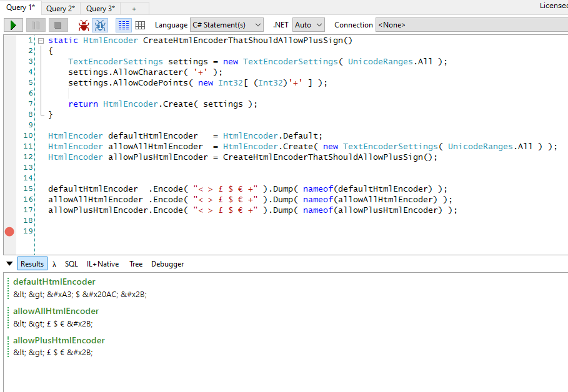Switch to the SQL results tab
Viewport: 568px width, 392px height.
pyautogui.click(x=71, y=263)
